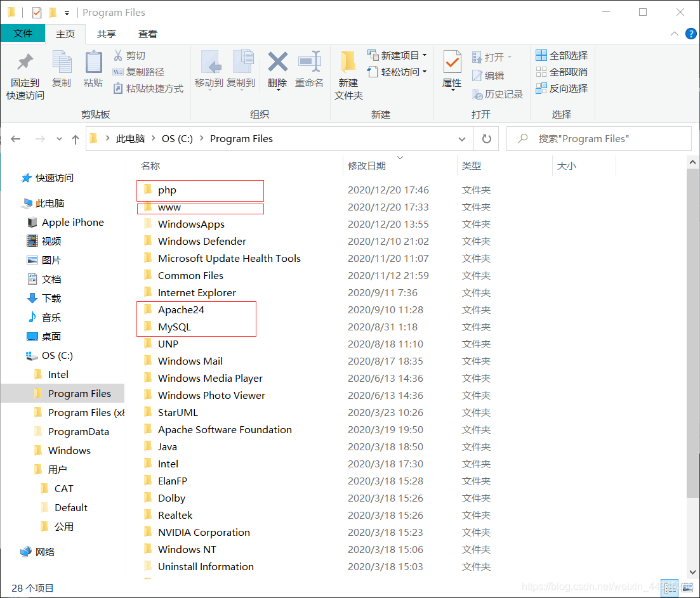The image size is (700, 598).
Task: Open Downloads (下载) in sidebar
Action: pos(44,298)
